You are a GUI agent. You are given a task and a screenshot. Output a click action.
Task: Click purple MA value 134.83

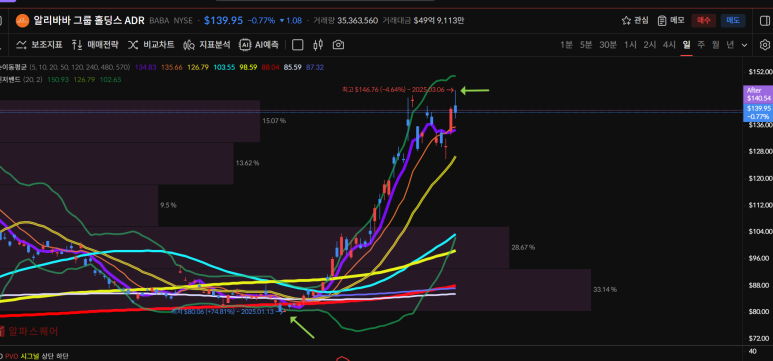pyautogui.click(x=145, y=67)
